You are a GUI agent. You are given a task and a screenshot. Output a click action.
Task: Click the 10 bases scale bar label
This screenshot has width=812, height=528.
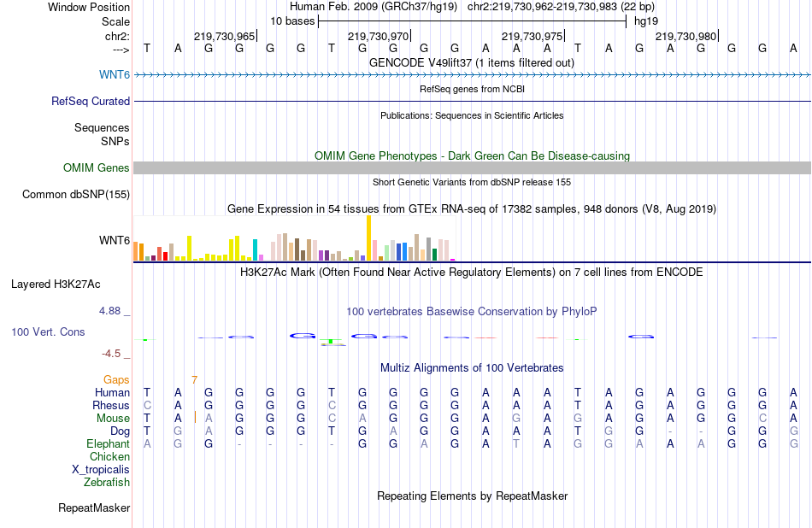(292, 21)
